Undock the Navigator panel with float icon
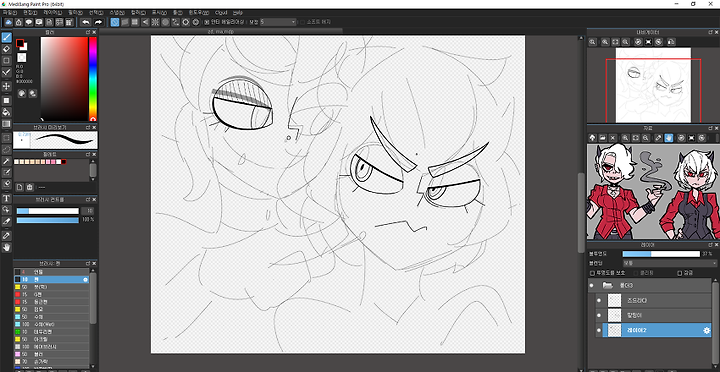Viewport: 720px width, 372px height. (710, 32)
